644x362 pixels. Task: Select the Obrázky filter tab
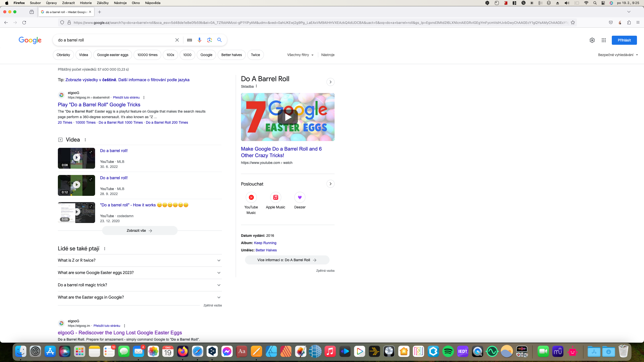pos(63,55)
